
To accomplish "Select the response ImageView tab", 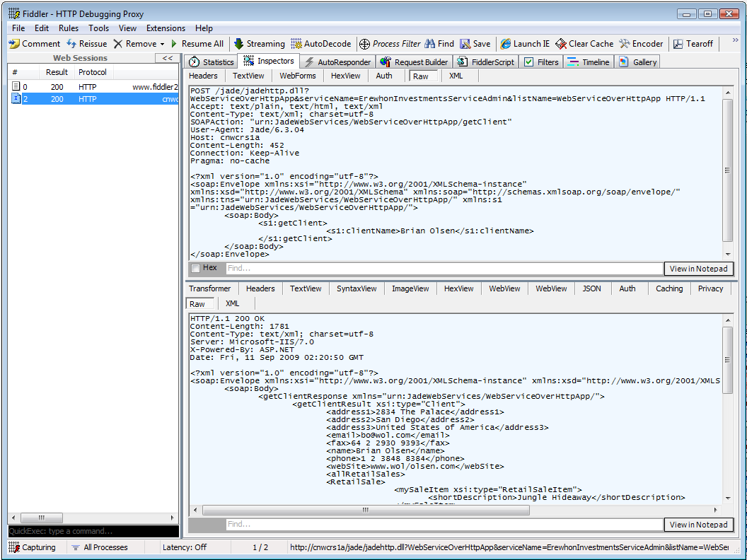I will click(x=410, y=288).
